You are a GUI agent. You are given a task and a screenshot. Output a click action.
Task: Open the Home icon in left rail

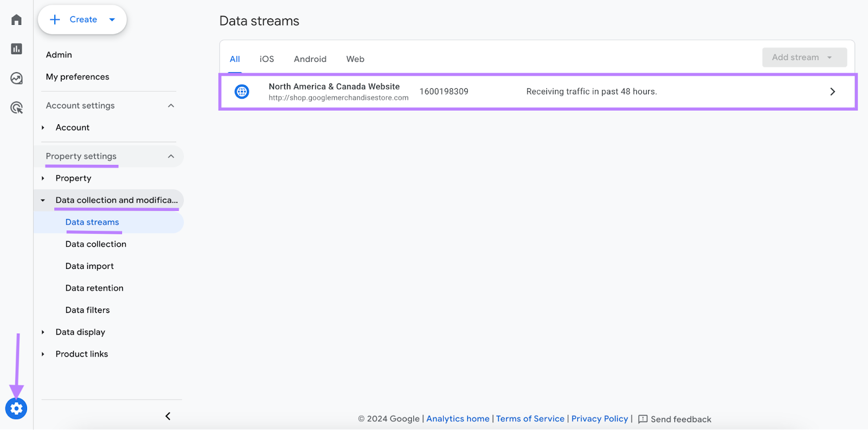[17, 20]
